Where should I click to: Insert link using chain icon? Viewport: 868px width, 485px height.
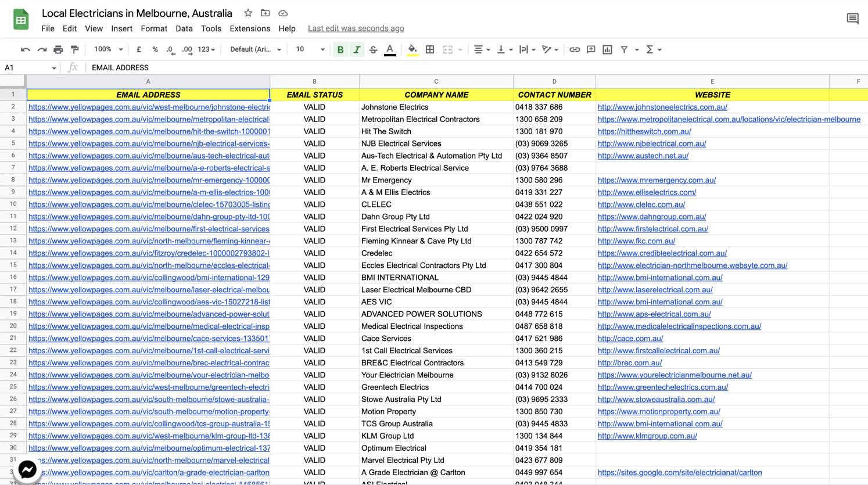click(575, 50)
